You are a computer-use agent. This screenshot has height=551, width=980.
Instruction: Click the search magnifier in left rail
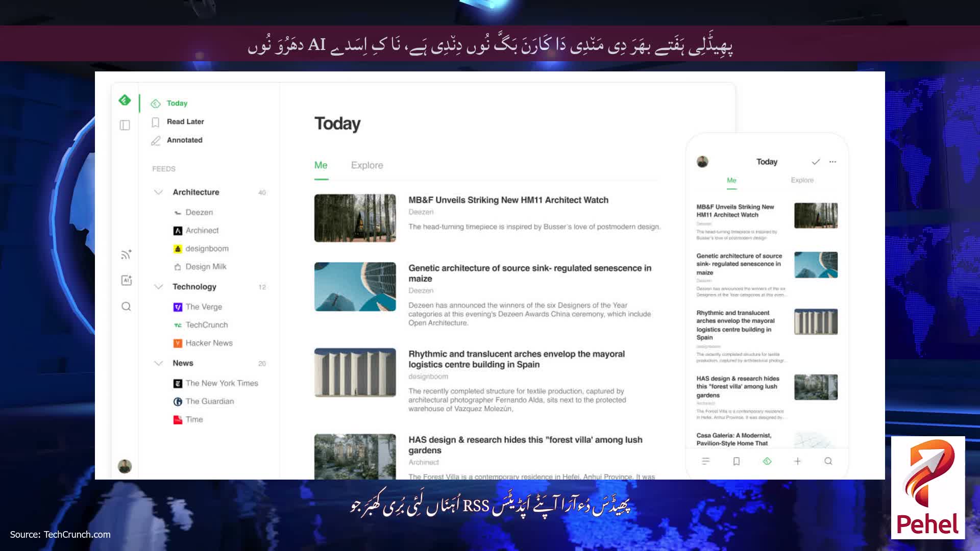[x=126, y=306]
